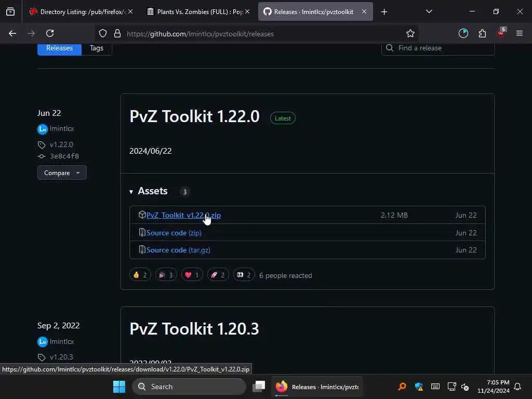
Task: Open the notifications bell icon
Action: click(517, 387)
